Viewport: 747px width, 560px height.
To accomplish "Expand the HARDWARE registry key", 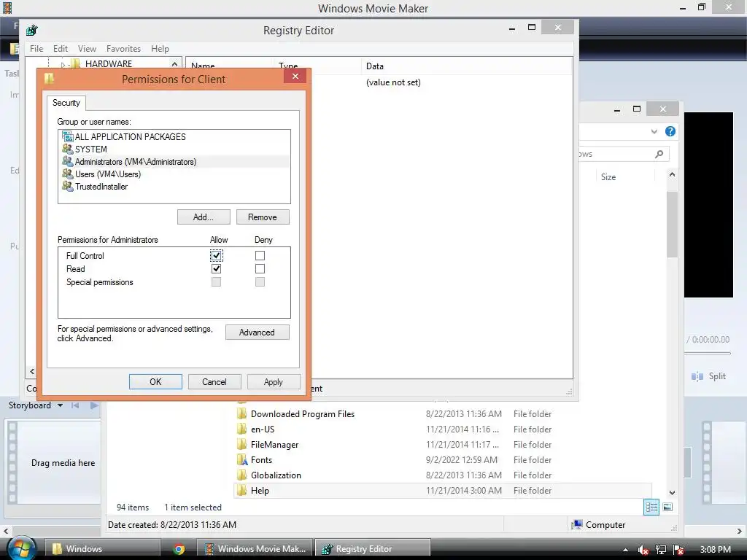I will click(63, 64).
